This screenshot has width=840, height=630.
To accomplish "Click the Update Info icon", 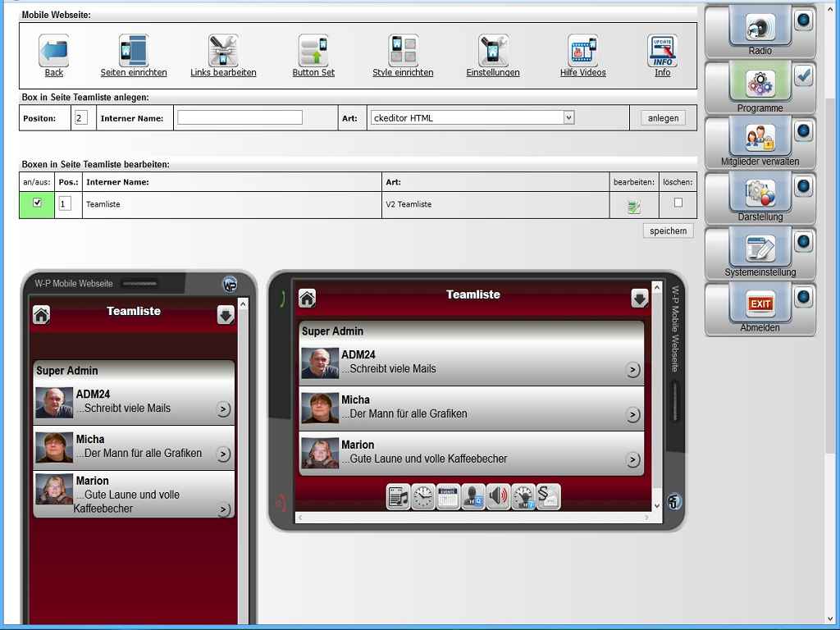I will 662,51.
